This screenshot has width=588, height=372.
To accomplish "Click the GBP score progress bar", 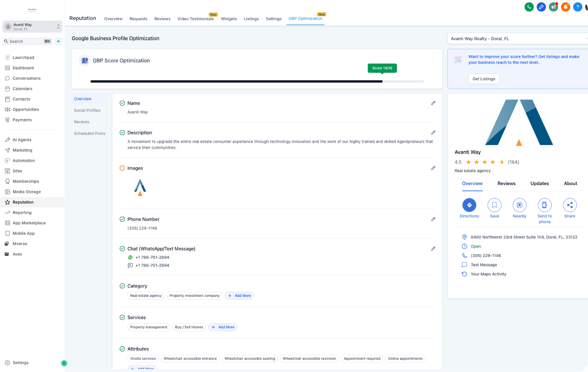I will click(x=257, y=82).
